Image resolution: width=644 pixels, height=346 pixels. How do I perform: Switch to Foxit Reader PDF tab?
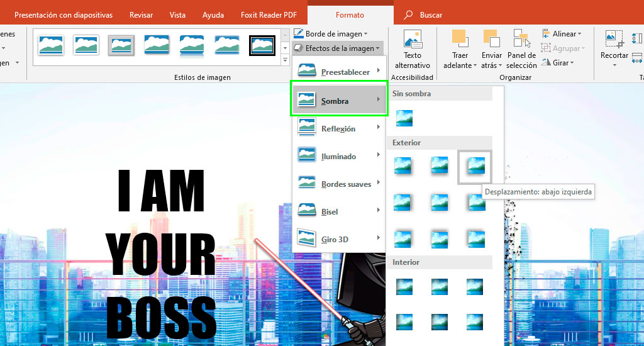(x=269, y=15)
